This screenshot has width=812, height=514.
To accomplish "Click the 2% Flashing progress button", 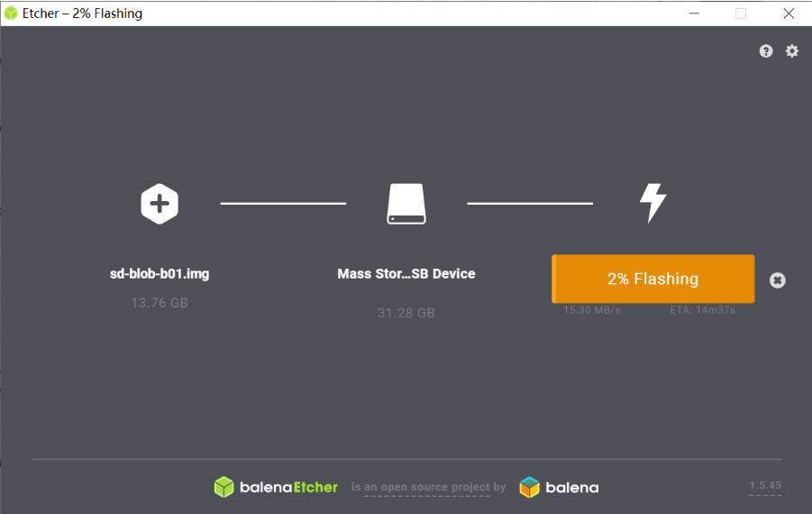I will (x=653, y=279).
